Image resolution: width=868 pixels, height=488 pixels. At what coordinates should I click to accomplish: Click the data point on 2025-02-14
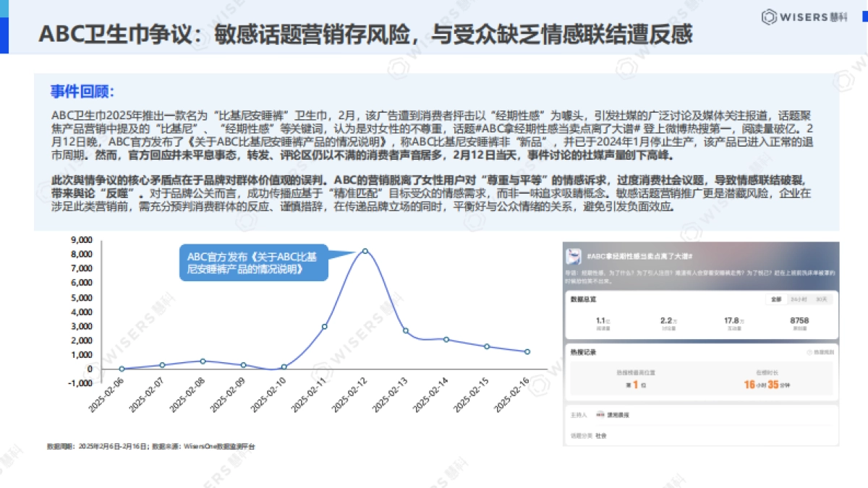[x=446, y=338]
